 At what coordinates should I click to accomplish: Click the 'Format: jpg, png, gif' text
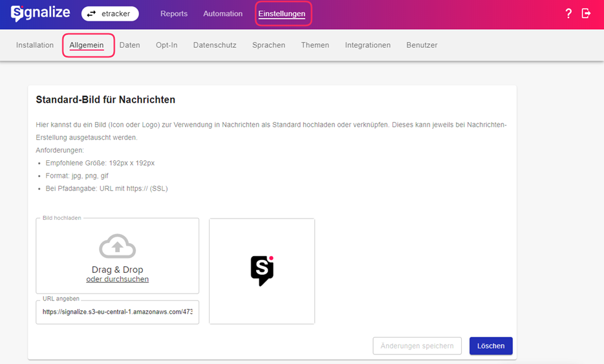(x=77, y=176)
